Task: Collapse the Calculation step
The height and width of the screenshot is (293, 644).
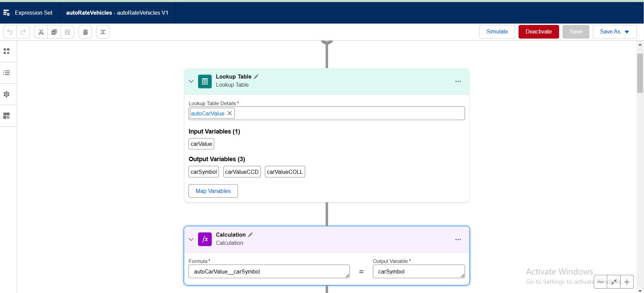Action: [x=191, y=239]
